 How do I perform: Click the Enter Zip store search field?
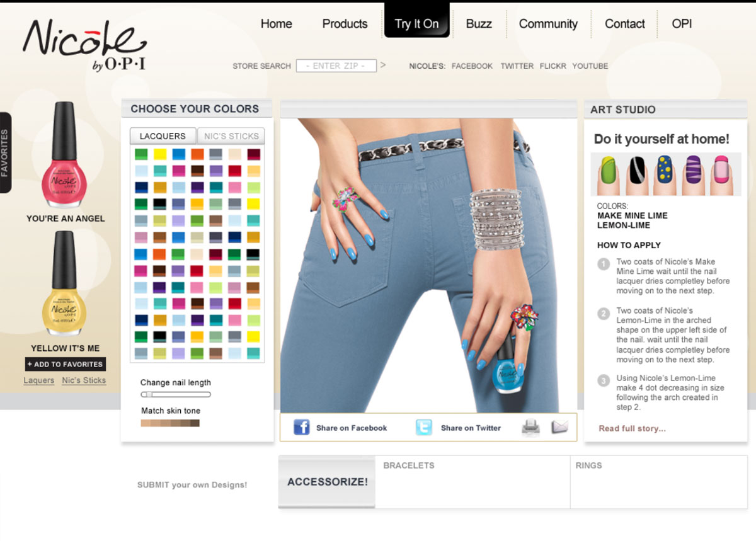(x=336, y=65)
